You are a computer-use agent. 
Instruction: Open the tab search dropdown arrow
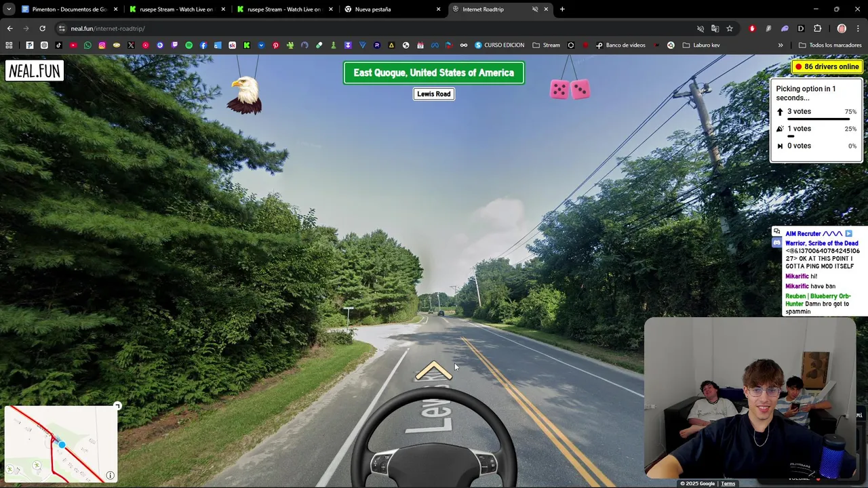click(9, 9)
